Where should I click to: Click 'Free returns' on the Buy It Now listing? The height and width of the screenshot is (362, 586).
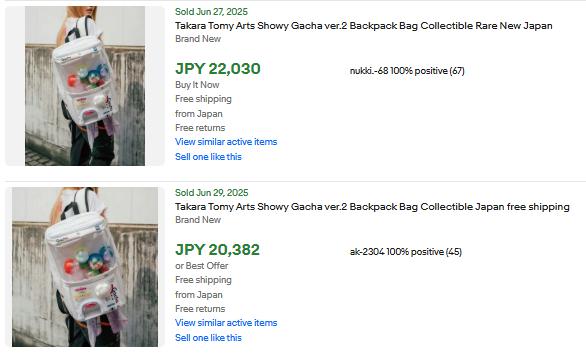200,128
